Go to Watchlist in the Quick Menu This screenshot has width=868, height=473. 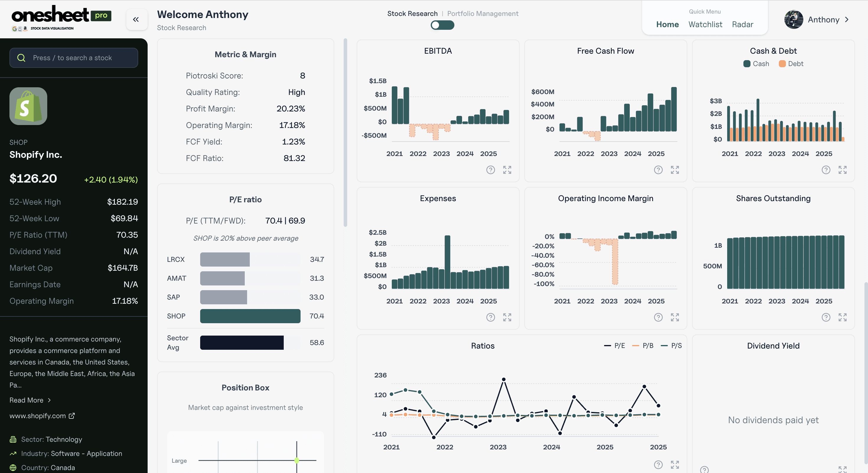(x=705, y=24)
